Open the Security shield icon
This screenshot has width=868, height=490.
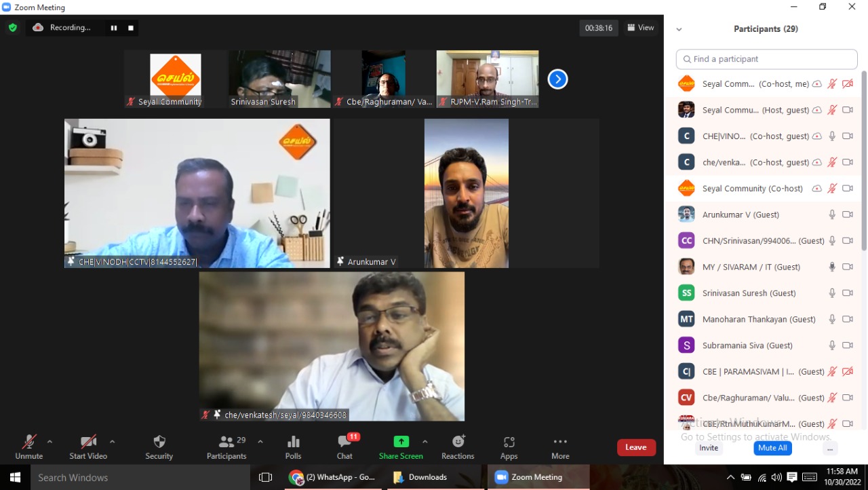pos(159,442)
